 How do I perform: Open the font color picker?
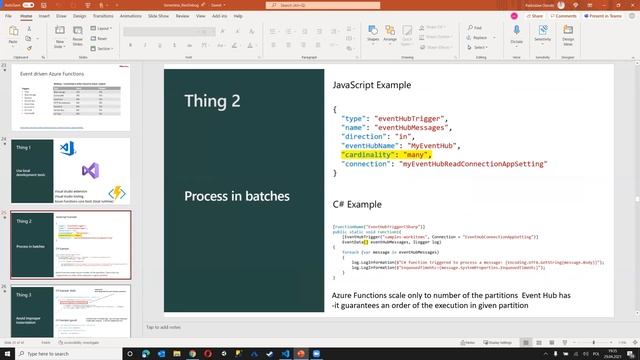(x=251, y=45)
